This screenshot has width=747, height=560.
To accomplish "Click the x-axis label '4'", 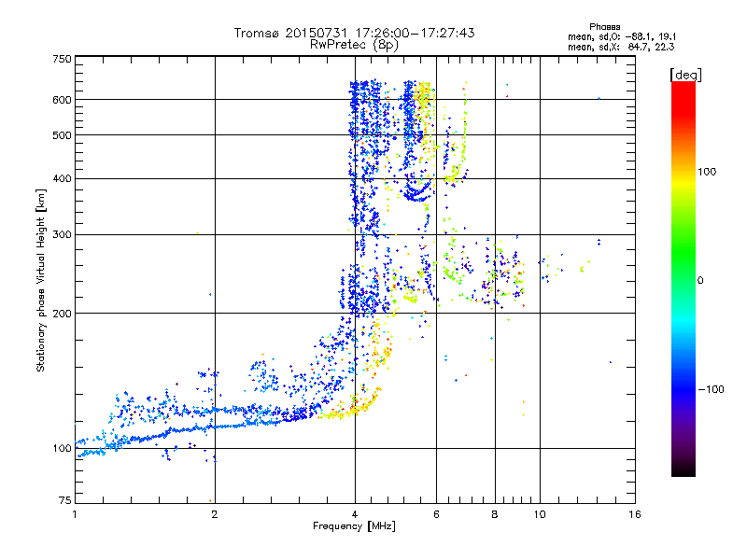I will [355, 514].
